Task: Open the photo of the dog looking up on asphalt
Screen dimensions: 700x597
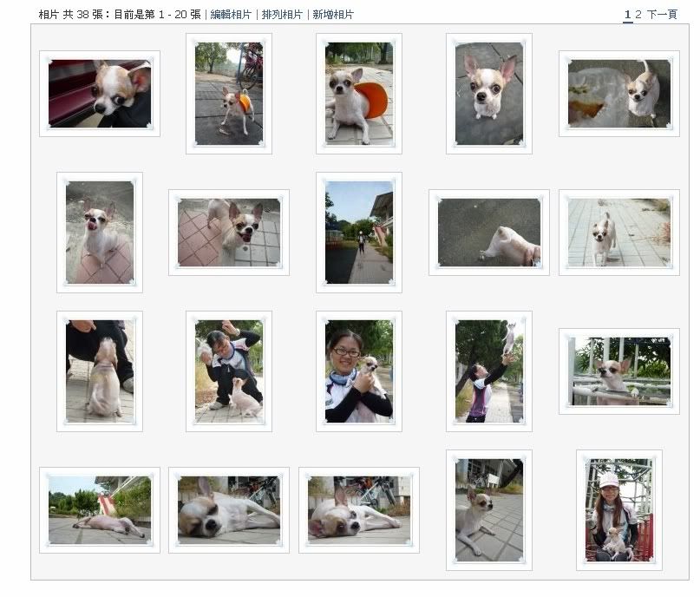Action: coord(489,94)
